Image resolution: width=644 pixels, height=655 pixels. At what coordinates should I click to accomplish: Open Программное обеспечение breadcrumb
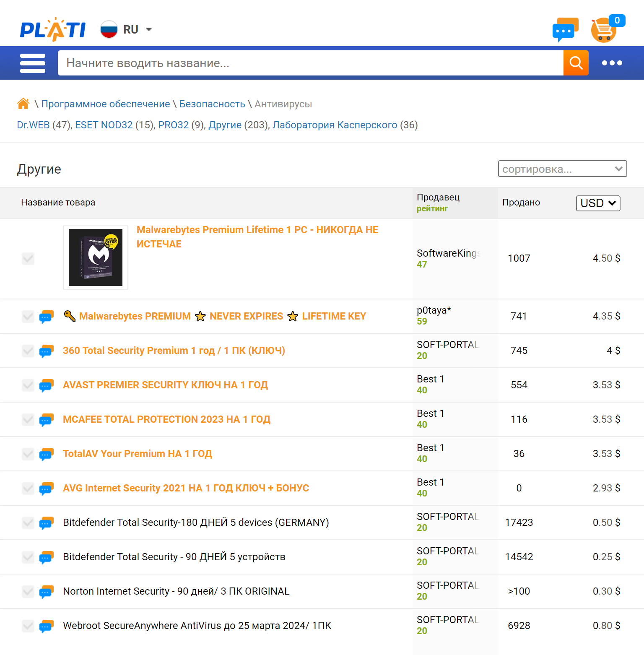[x=106, y=104]
